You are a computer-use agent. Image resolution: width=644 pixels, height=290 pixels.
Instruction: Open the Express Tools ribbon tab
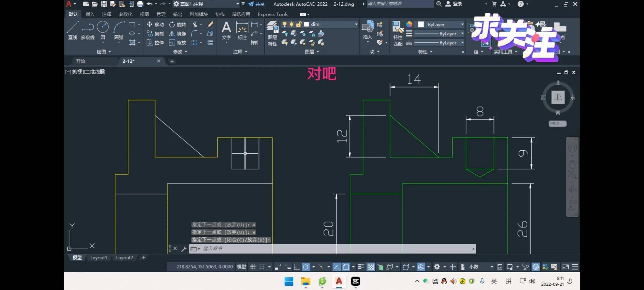click(x=273, y=14)
